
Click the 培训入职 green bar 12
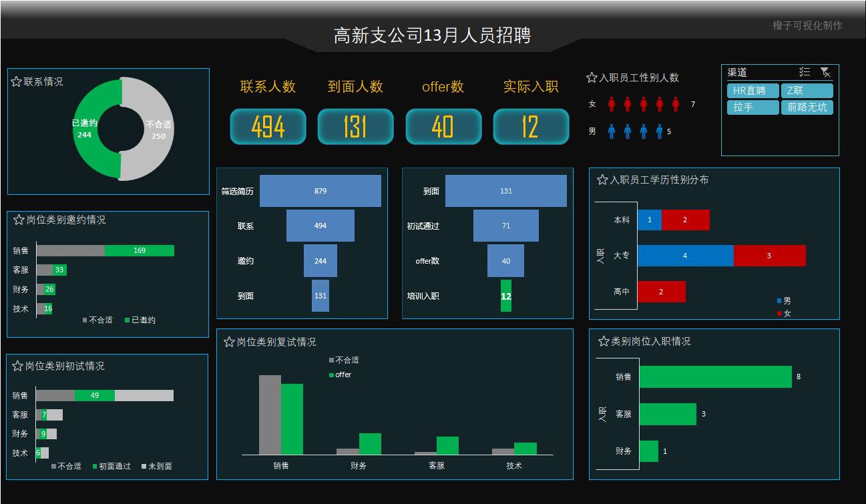pos(506,296)
